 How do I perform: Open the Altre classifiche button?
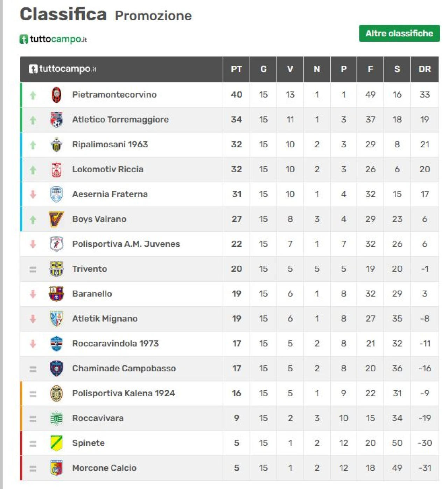pos(399,34)
